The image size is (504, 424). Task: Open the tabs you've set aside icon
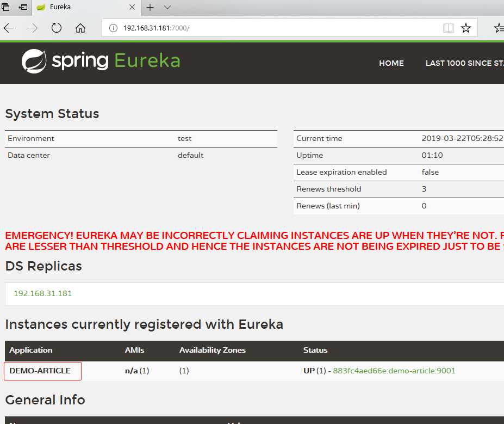click(x=5, y=7)
